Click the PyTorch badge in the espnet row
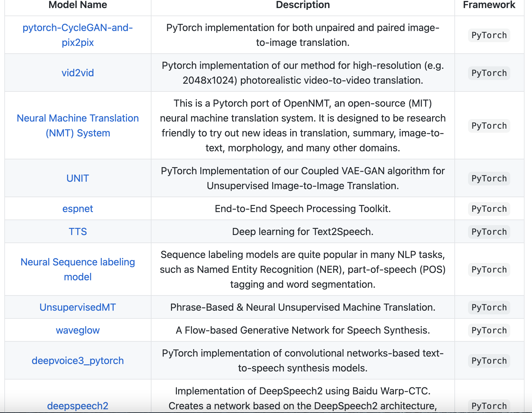This screenshot has height=413, width=532. click(489, 209)
